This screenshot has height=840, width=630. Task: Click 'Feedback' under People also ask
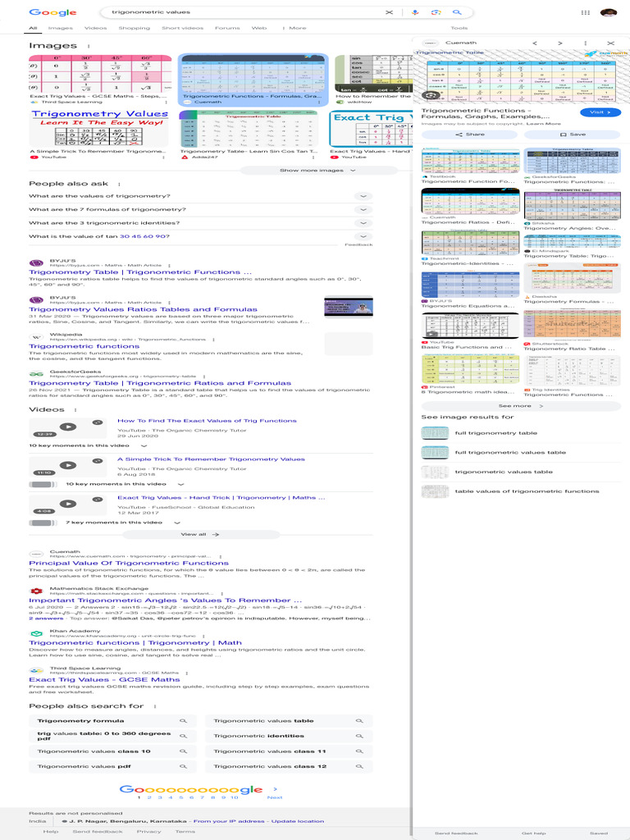click(358, 244)
